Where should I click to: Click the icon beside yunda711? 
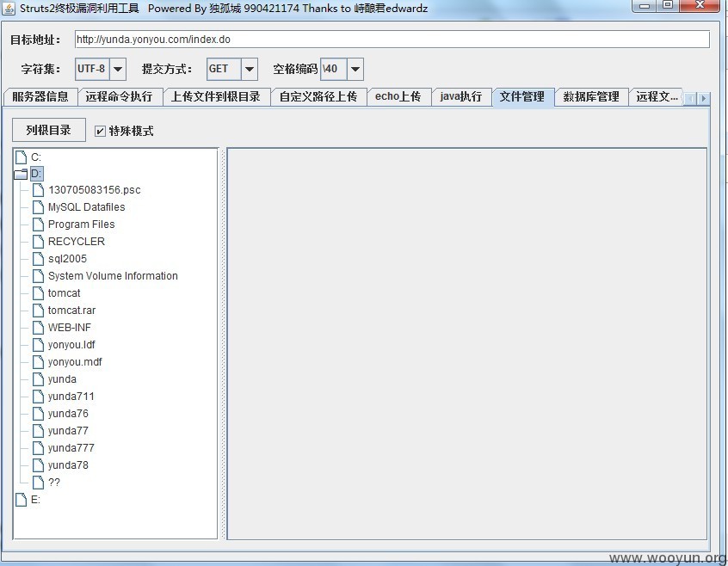tap(38, 397)
